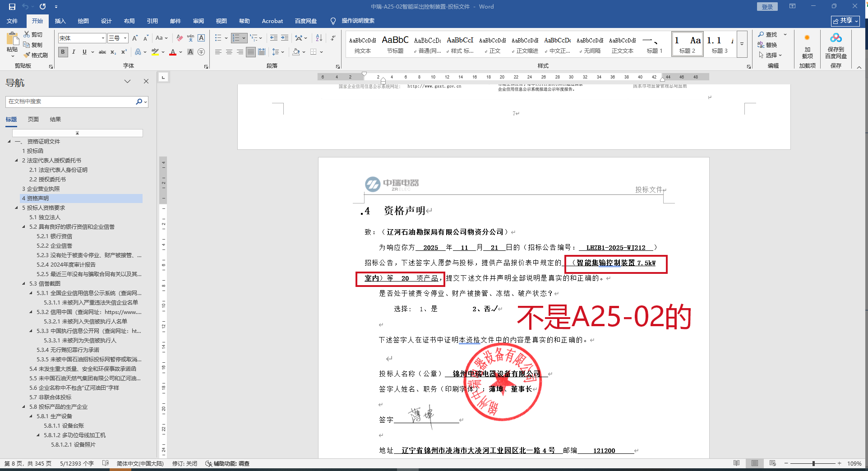Save the document with the floppy disk icon
Image resolution: width=868 pixels, height=471 pixels.
click(12, 7)
